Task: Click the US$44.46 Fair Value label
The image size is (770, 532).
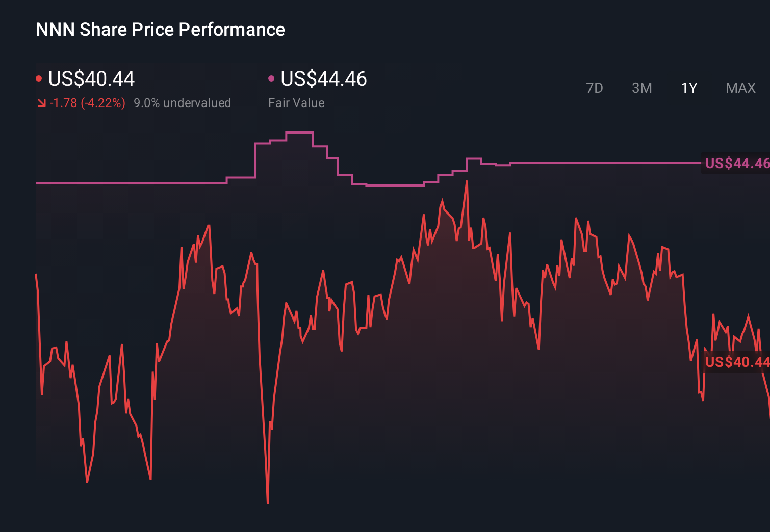Action: pos(324,79)
